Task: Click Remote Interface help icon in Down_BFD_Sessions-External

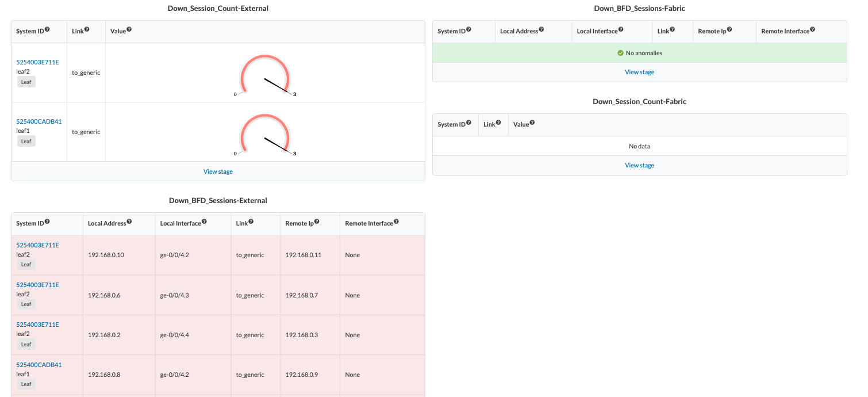Action: (396, 221)
